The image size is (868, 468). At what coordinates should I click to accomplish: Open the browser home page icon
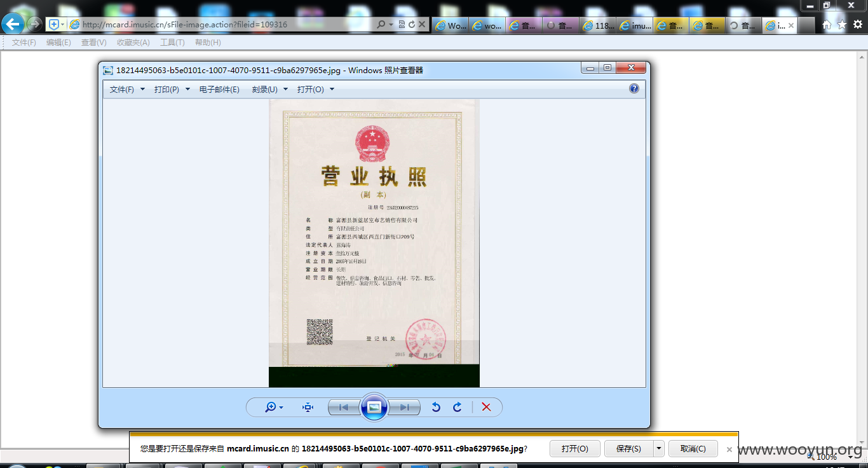(x=827, y=25)
